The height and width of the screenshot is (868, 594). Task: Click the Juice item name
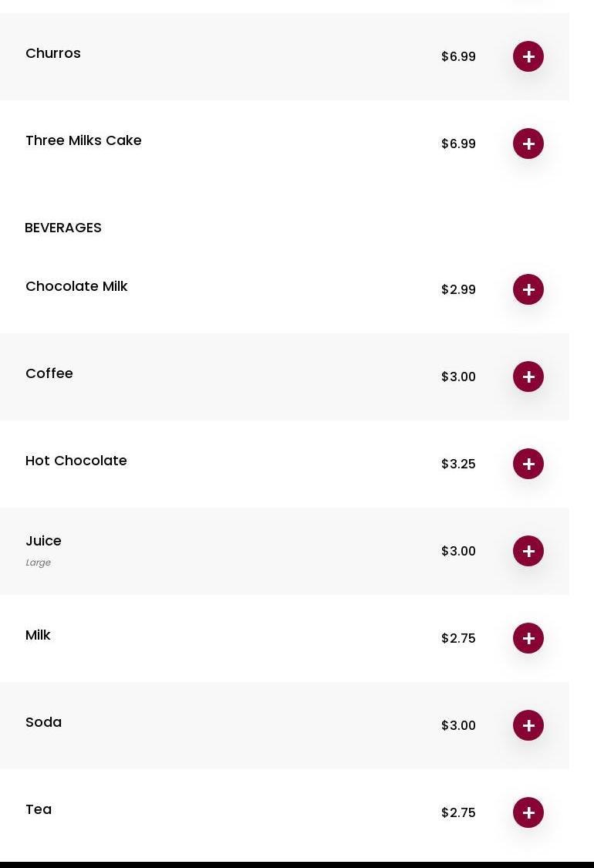(x=43, y=541)
